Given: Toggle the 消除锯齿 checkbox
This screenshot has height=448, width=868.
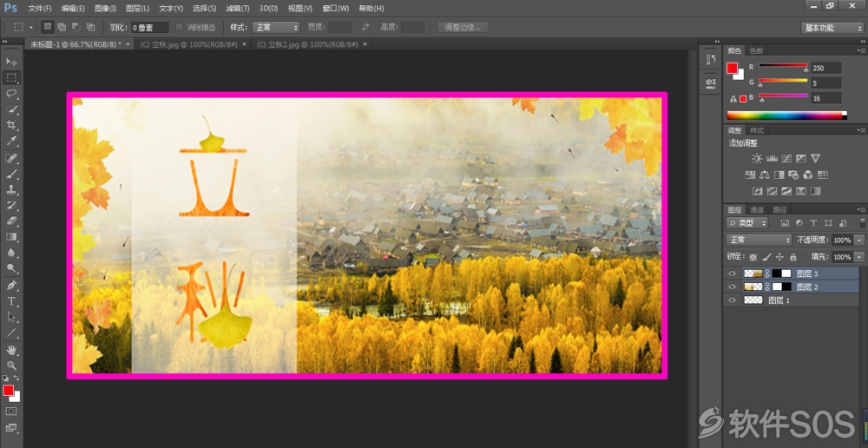Looking at the screenshot, I should (179, 27).
